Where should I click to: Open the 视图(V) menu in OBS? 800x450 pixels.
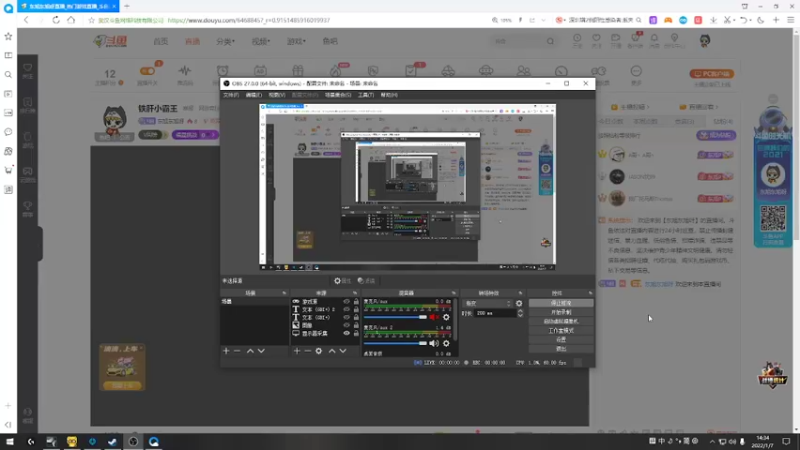coord(277,95)
